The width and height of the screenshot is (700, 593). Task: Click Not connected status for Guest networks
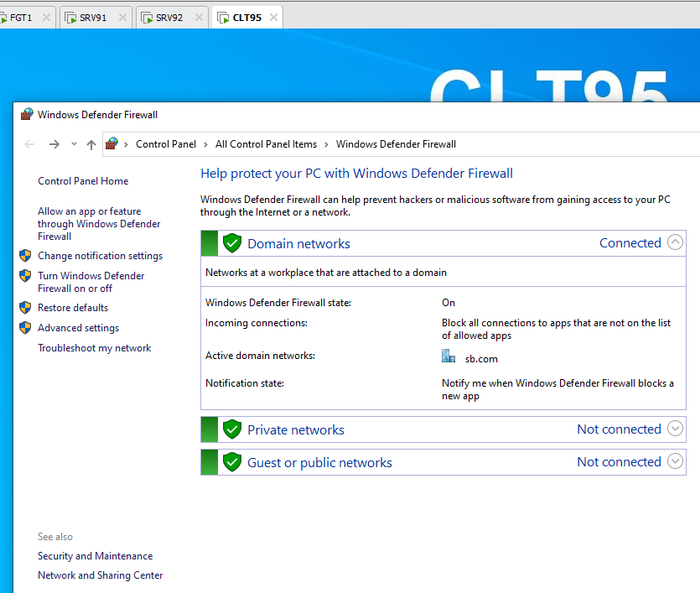click(619, 461)
